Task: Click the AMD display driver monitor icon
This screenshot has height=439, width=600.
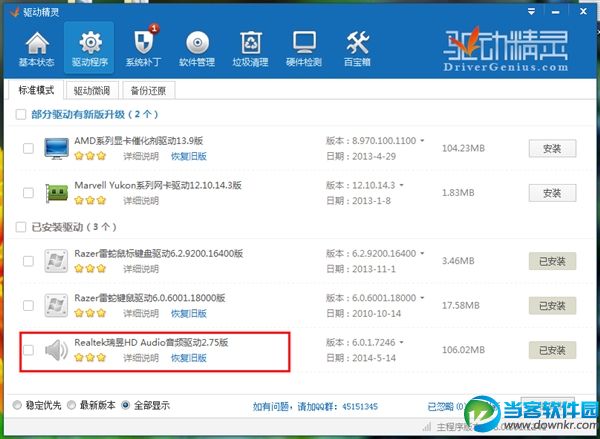Action: pos(56,148)
